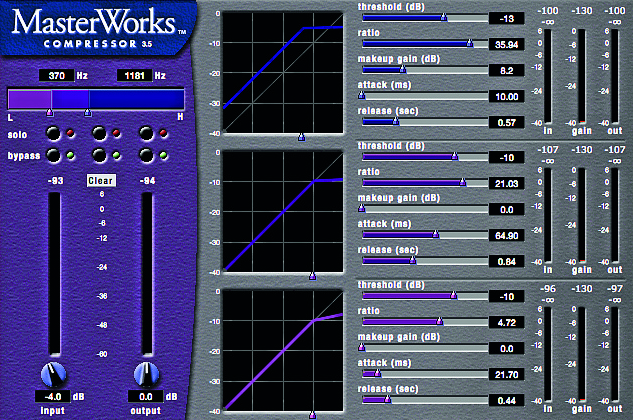
Task: Click the threshold marker under the top graph
Action: tap(303, 134)
